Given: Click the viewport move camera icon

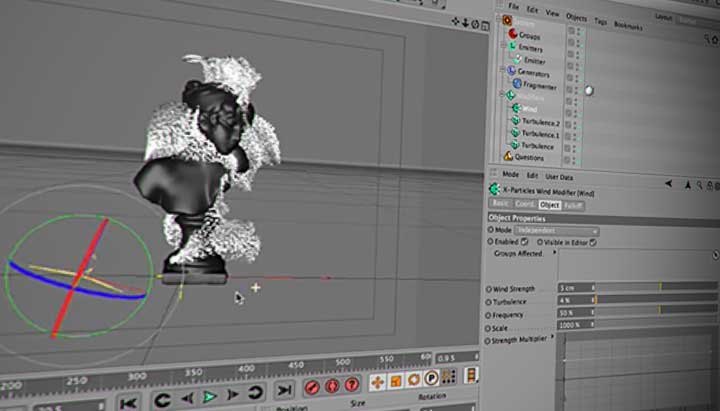Looking at the screenshot, I should pyautogui.click(x=456, y=21).
